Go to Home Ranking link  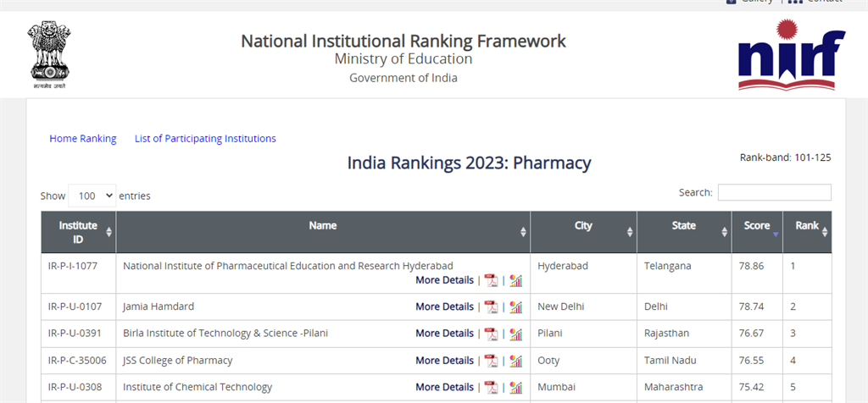(83, 139)
